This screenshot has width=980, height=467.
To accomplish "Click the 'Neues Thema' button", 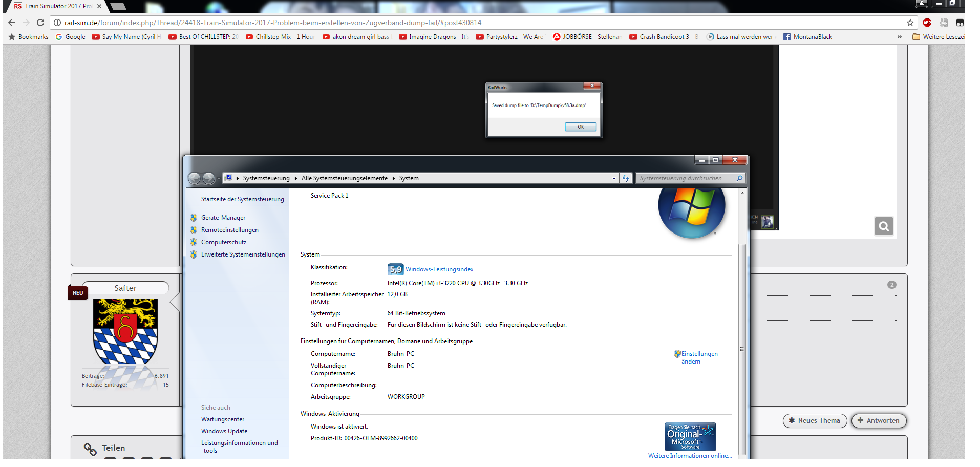I will point(815,421).
